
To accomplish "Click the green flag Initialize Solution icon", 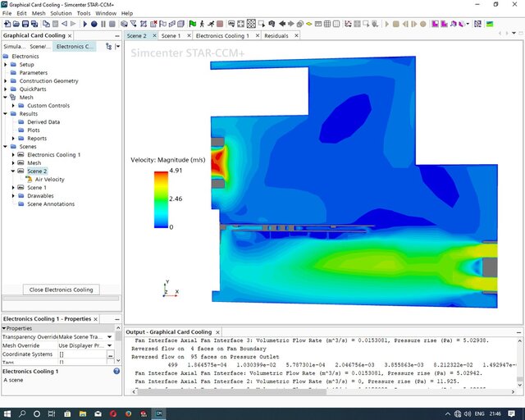I will click(193, 24).
